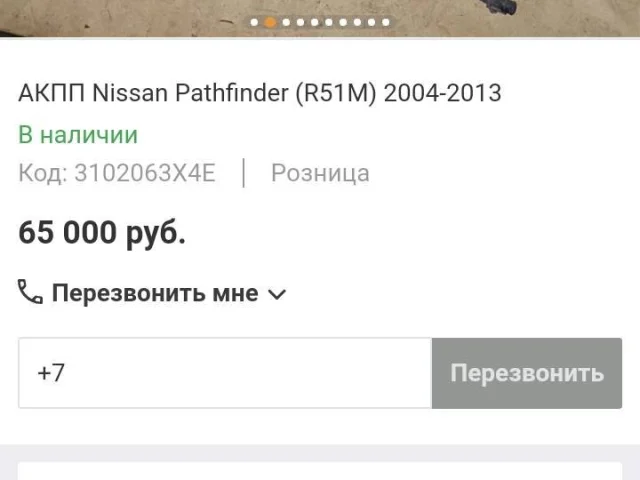The height and width of the screenshot is (480, 640).
Task: Show the eighth carousel photo dot
Action: click(357, 22)
